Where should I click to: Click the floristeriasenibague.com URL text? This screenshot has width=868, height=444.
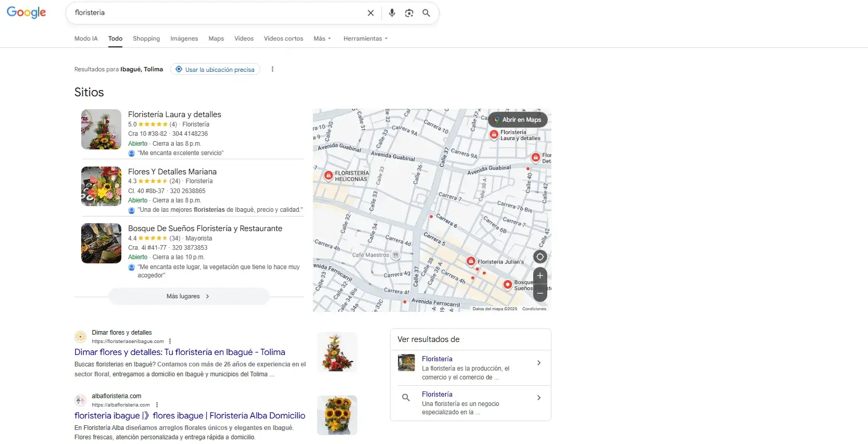click(128, 341)
